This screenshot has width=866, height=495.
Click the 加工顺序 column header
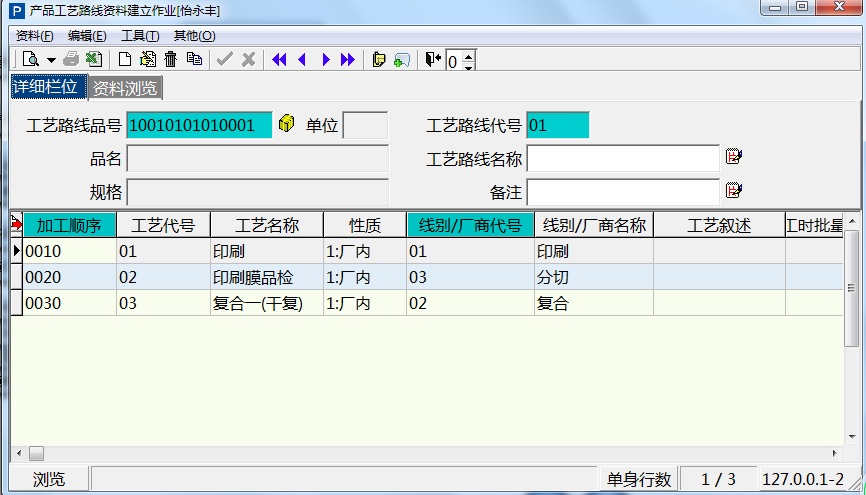pos(70,225)
